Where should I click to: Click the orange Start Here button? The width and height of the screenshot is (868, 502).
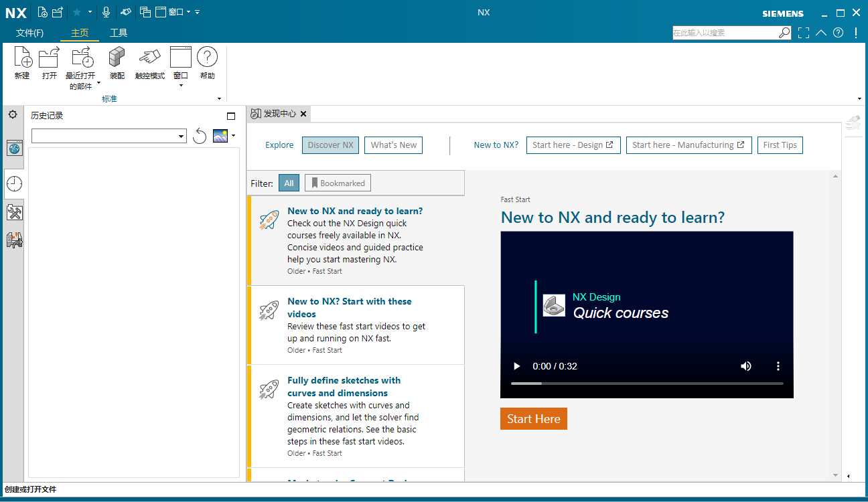(533, 418)
